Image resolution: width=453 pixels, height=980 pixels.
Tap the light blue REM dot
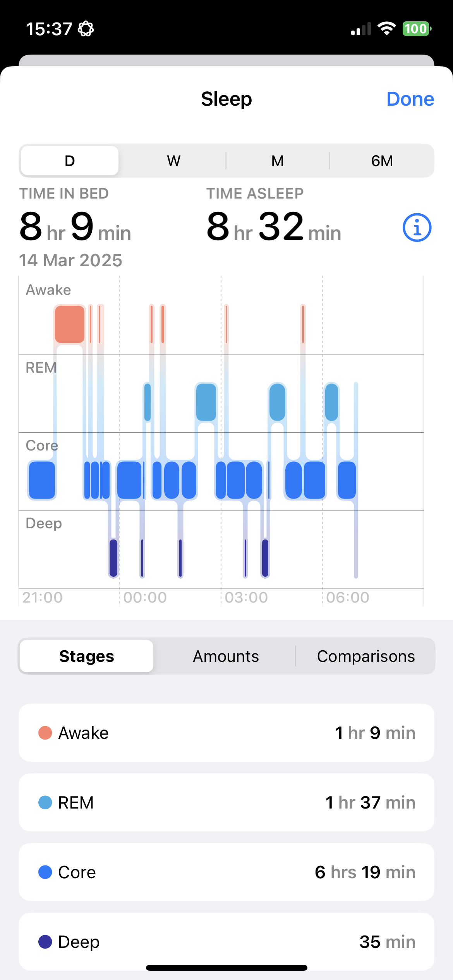click(45, 802)
